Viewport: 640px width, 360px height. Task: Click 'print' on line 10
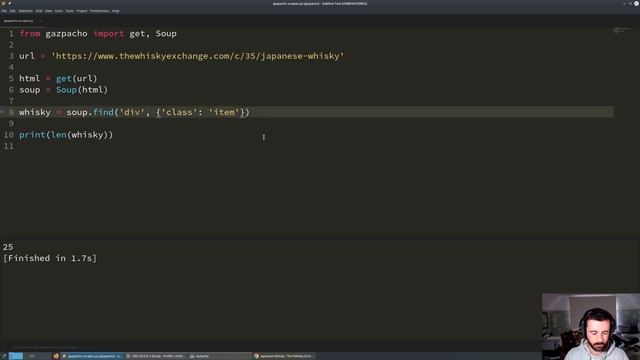coord(32,135)
